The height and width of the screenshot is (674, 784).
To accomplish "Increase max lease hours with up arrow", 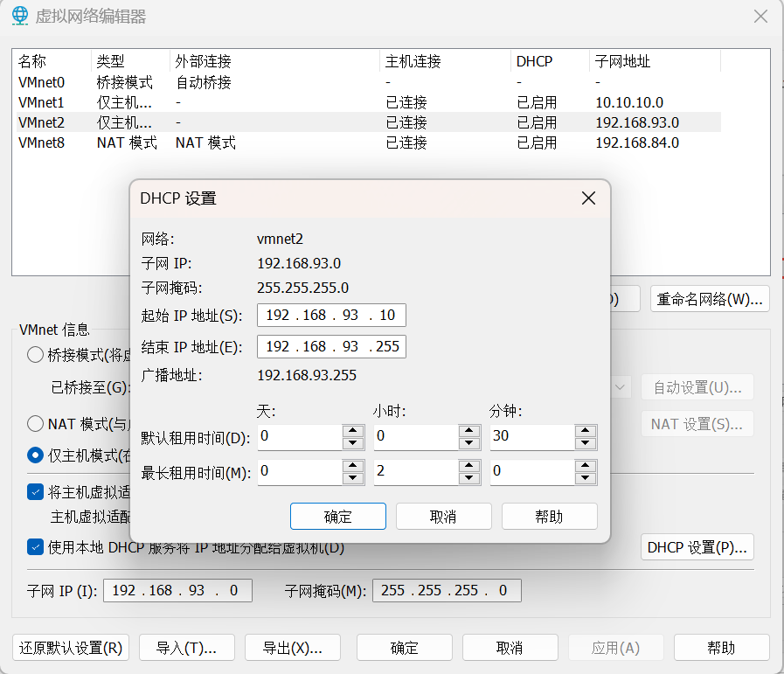I will click(469, 467).
